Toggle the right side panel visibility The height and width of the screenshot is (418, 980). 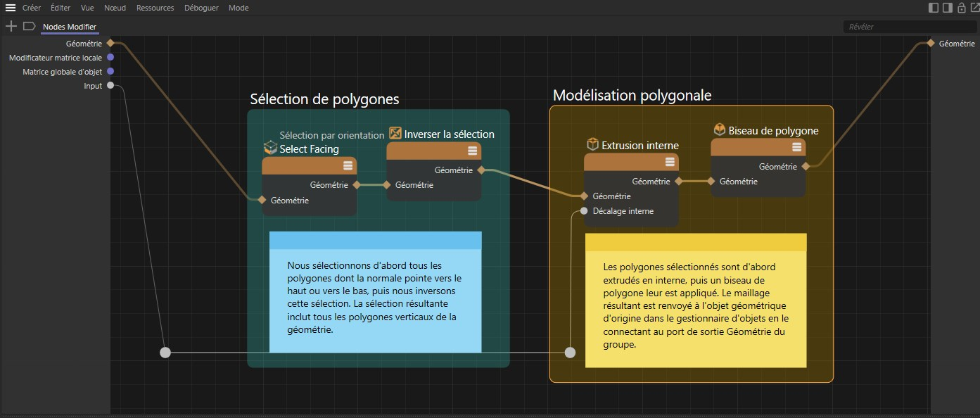pyautogui.click(x=947, y=8)
